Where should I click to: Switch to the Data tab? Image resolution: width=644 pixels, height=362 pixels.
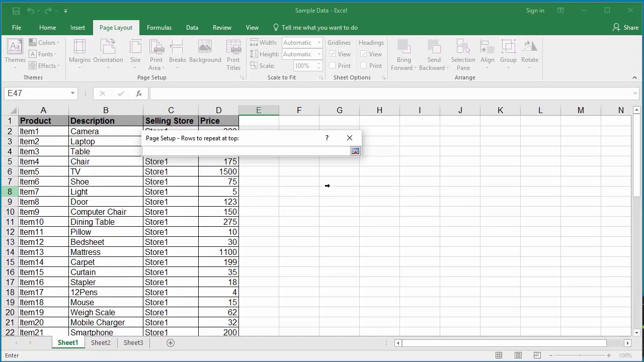click(192, 28)
